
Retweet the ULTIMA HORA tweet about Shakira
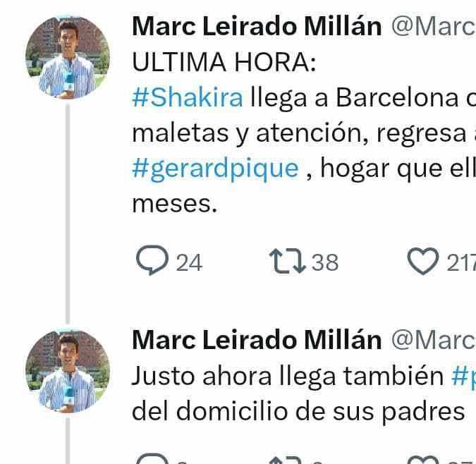coord(287,262)
